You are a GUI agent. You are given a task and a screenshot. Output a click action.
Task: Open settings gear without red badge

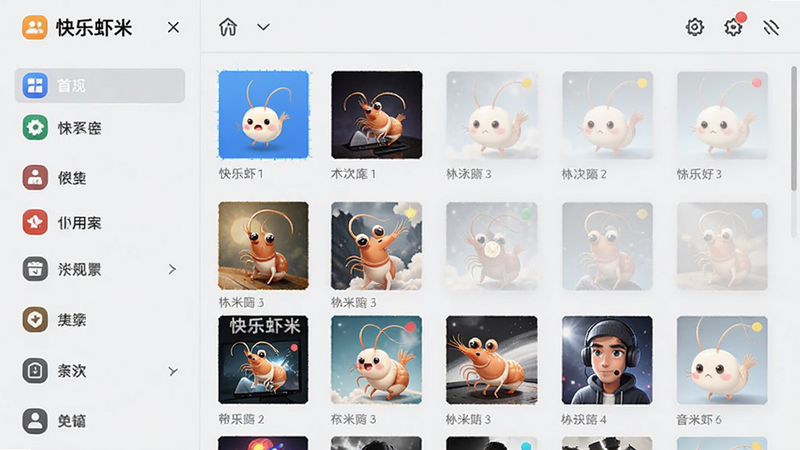click(694, 27)
